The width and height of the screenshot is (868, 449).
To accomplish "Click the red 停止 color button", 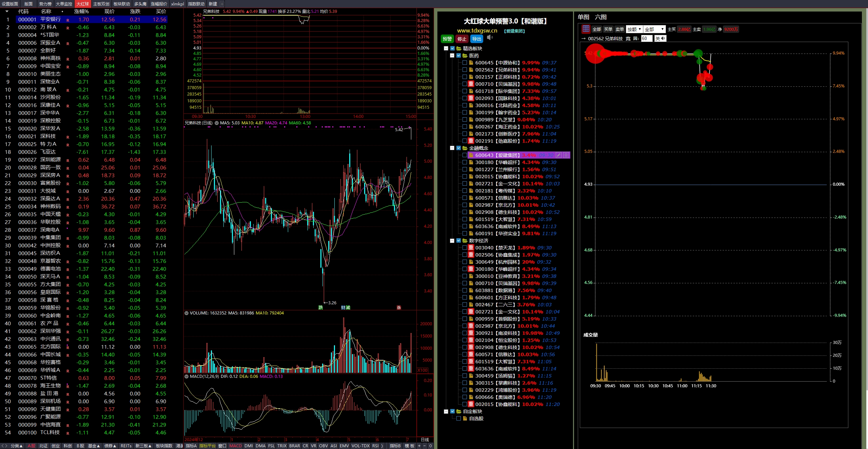I will click(x=462, y=39).
